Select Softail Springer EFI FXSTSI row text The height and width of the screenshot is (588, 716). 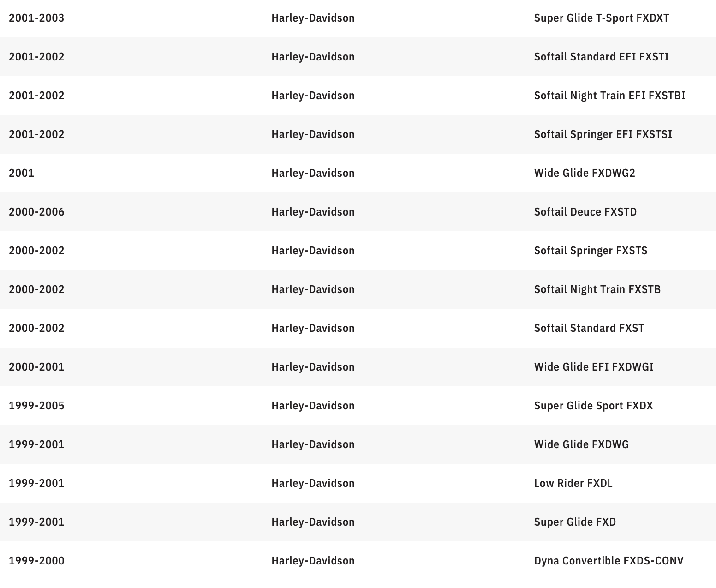click(x=603, y=134)
